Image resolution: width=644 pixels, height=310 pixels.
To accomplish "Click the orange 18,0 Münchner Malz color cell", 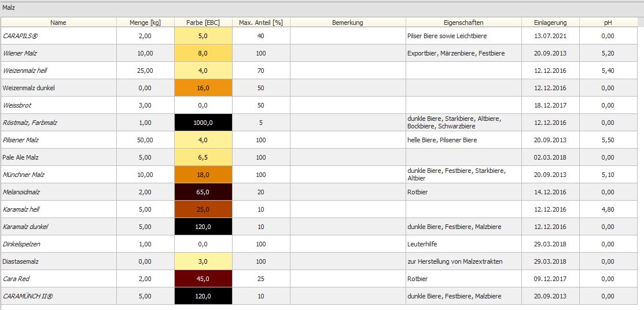I will point(203,175).
